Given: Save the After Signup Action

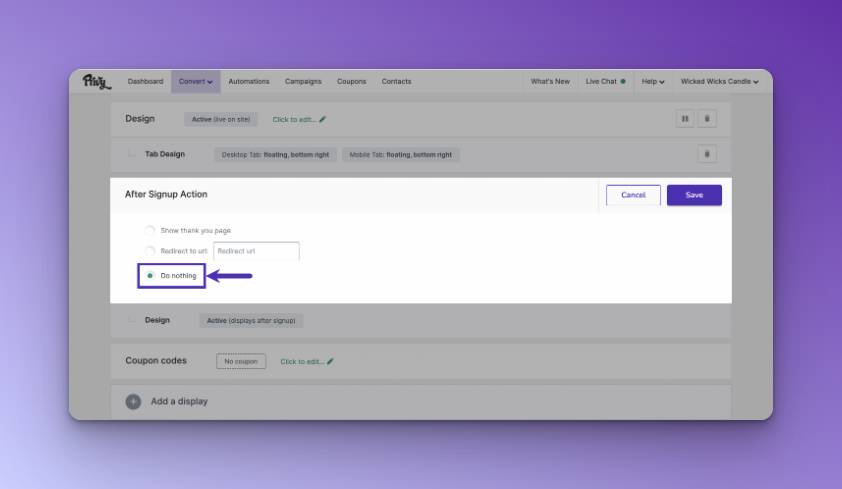Looking at the screenshot, I should 694,195.
